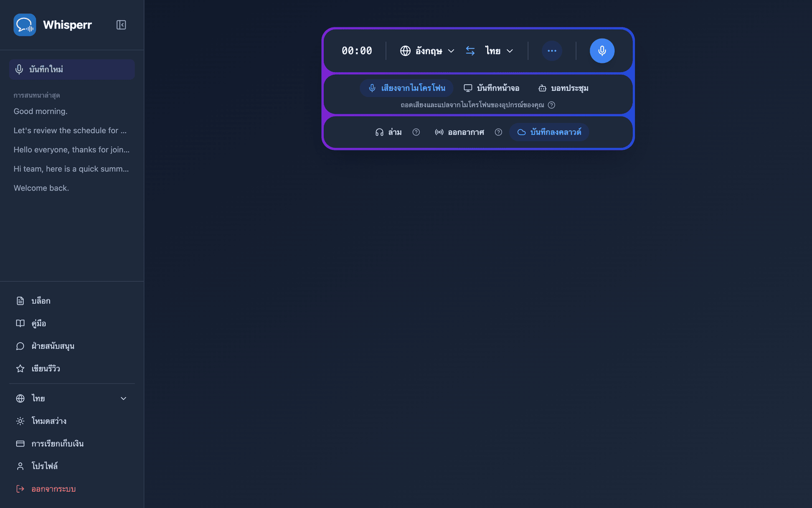
Task: Click the sun icon for โหมดสว่าง
Action: click(20, 421)
